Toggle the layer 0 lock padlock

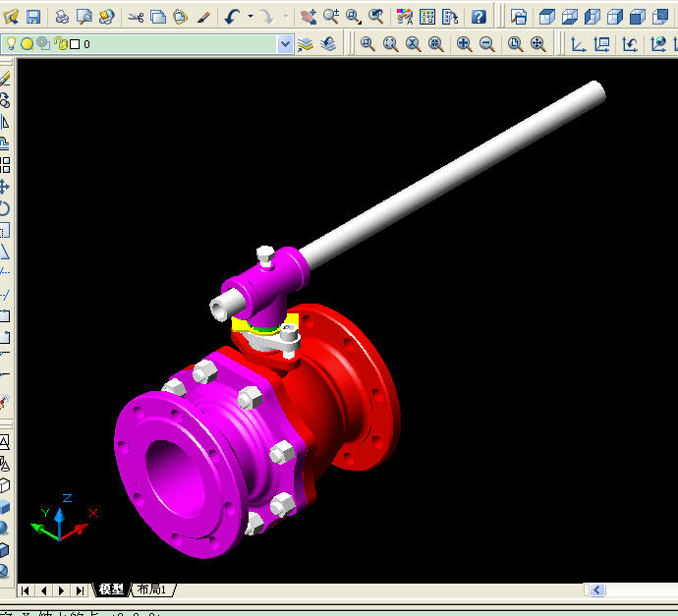point(61,43)
